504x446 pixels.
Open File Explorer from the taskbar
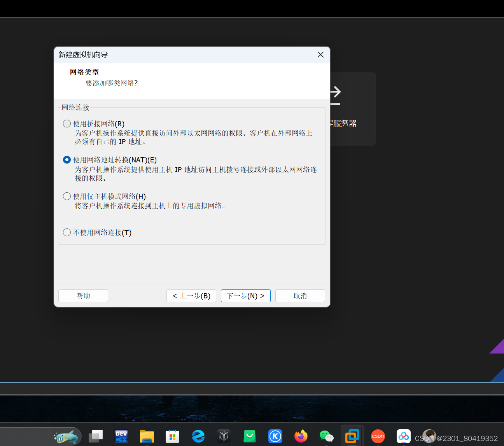(147, 436)
